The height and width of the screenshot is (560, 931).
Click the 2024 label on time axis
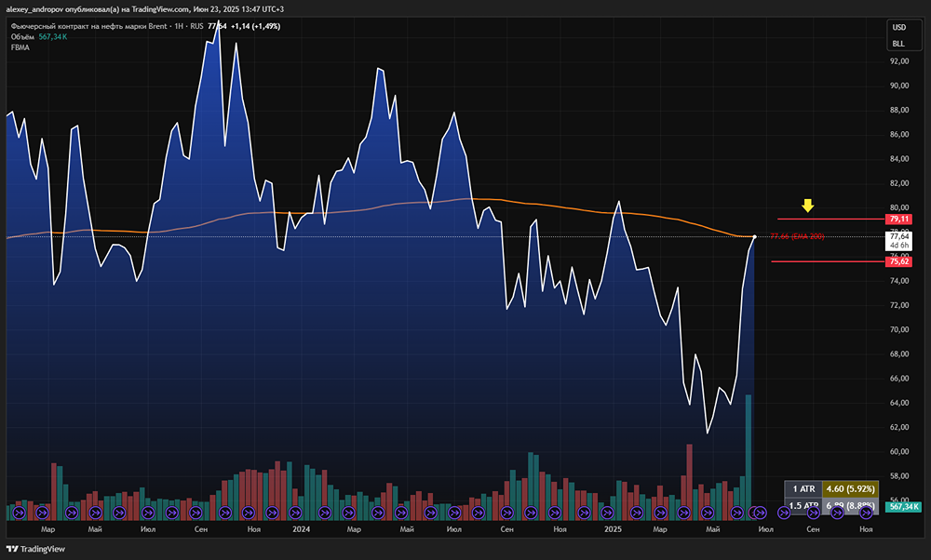(301, 529)
